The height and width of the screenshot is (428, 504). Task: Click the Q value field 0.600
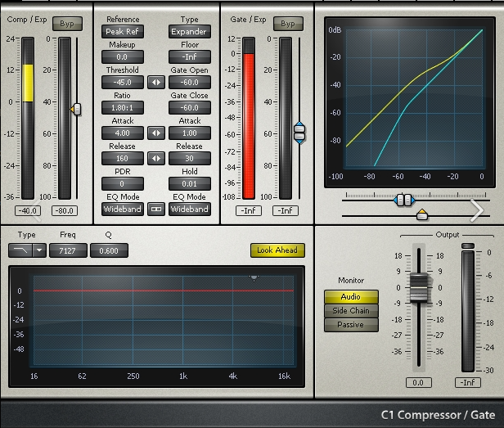[x=109, y=250]
